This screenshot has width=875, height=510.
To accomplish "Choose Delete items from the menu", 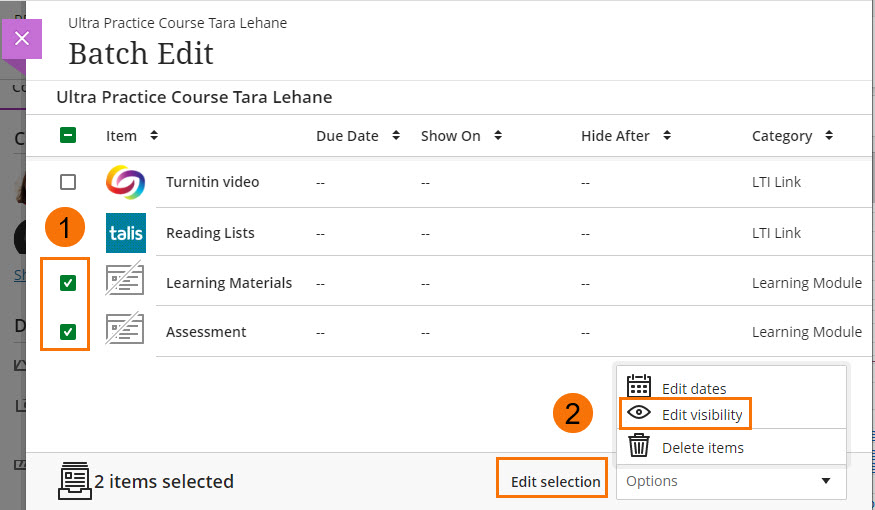I will point(702,448).
